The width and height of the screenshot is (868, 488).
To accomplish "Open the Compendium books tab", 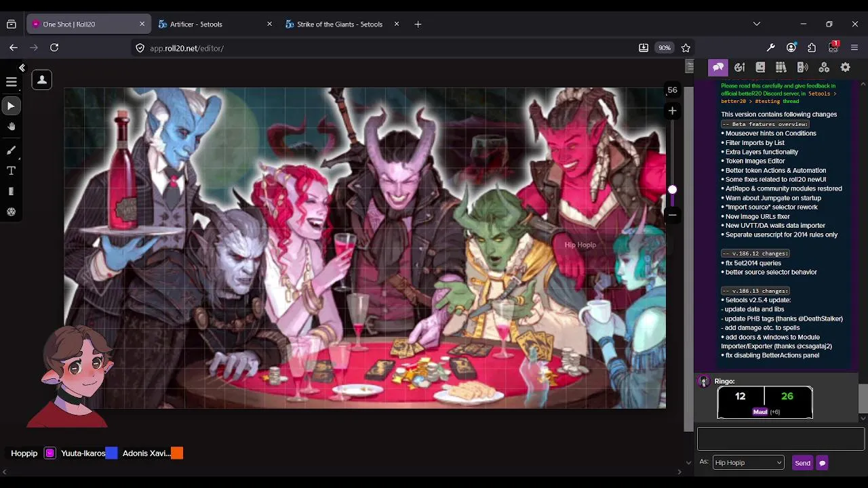I will pos(781,67).
